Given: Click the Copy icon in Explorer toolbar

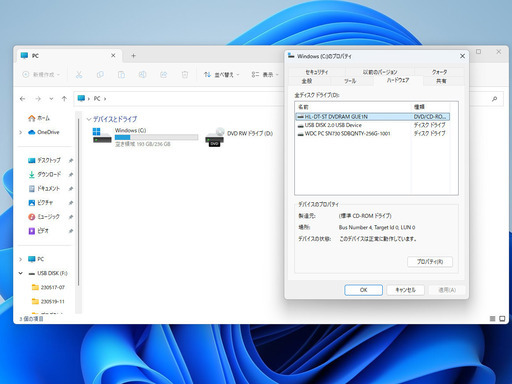Looking at the screenshot, I should tap(100, 75).
